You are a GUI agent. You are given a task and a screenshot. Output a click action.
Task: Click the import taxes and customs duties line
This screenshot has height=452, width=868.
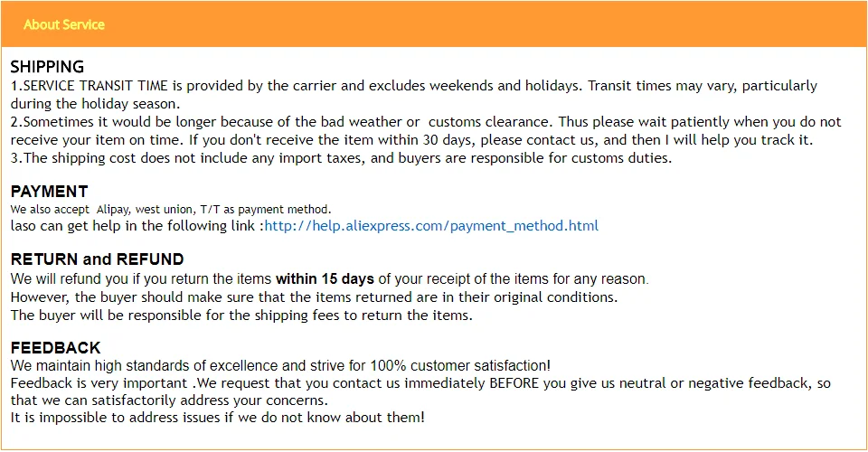[341, 158]
